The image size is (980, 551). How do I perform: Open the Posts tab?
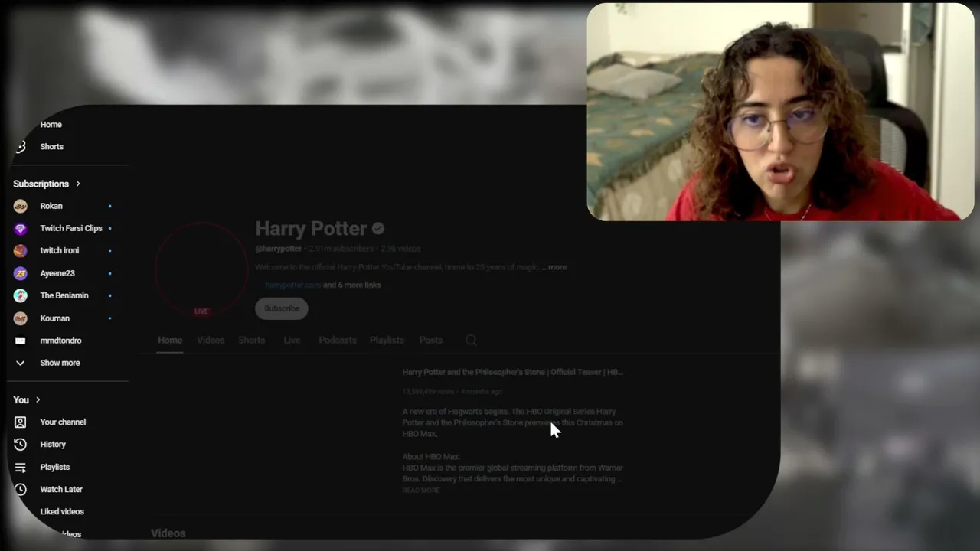(x=431, y=340)
